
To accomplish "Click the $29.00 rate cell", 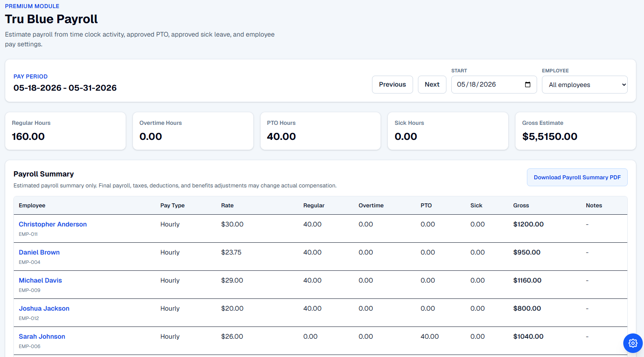I will point(232,281).
